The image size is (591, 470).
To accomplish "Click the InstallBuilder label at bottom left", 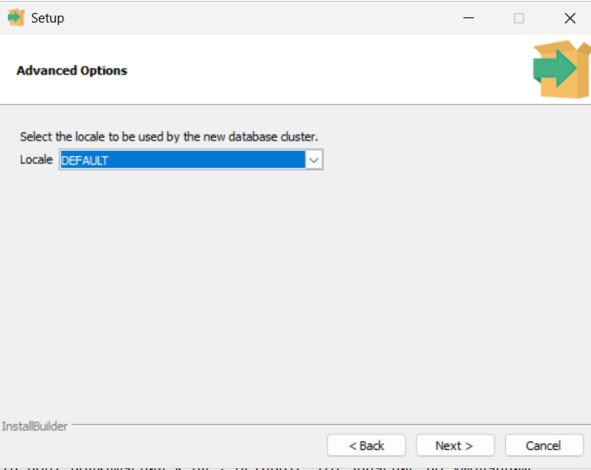I will point(35,426).
